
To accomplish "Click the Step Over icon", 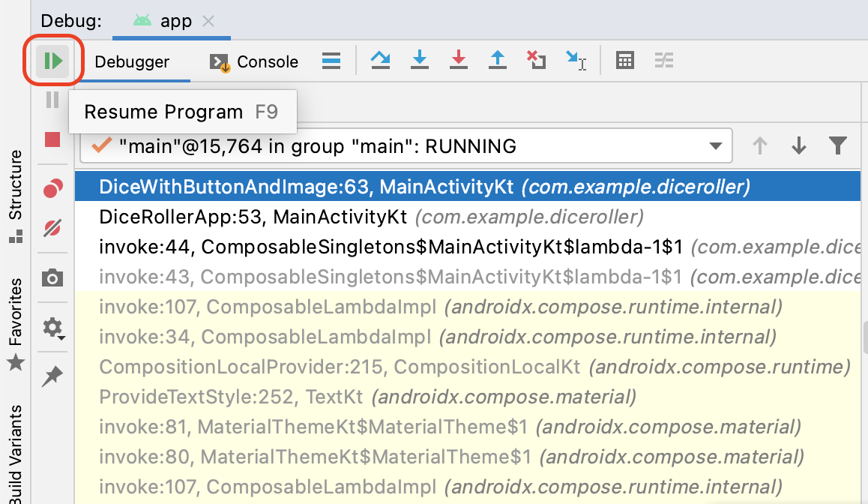I will [381, 61].
